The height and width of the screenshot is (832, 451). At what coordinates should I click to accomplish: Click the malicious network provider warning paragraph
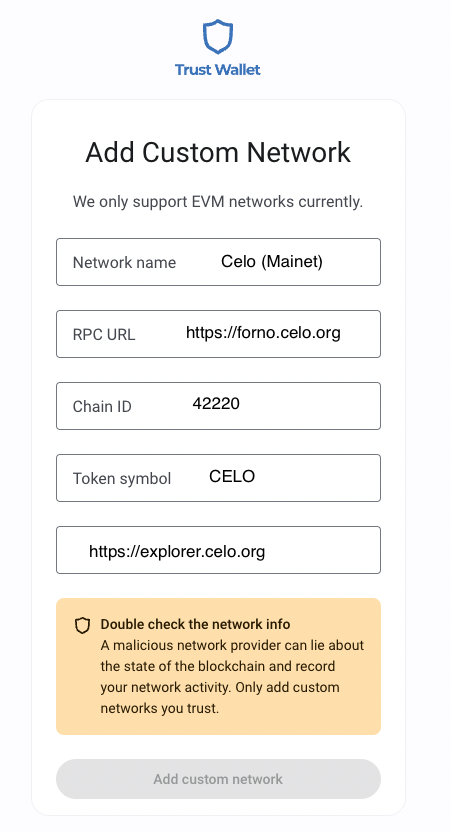coord(232,677)
